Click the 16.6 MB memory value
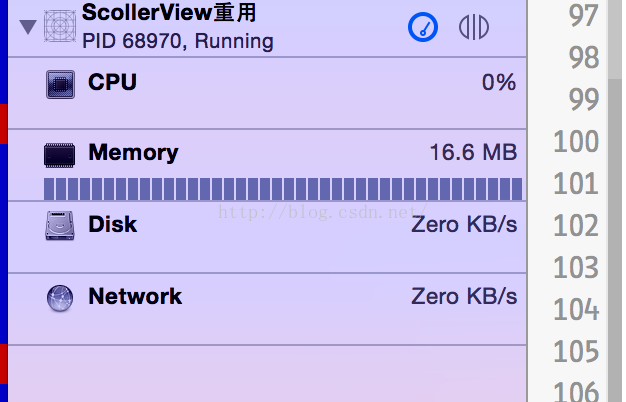The height and width of the screenshot is (402, 626). pyautogui.click(x=473, y=152)
